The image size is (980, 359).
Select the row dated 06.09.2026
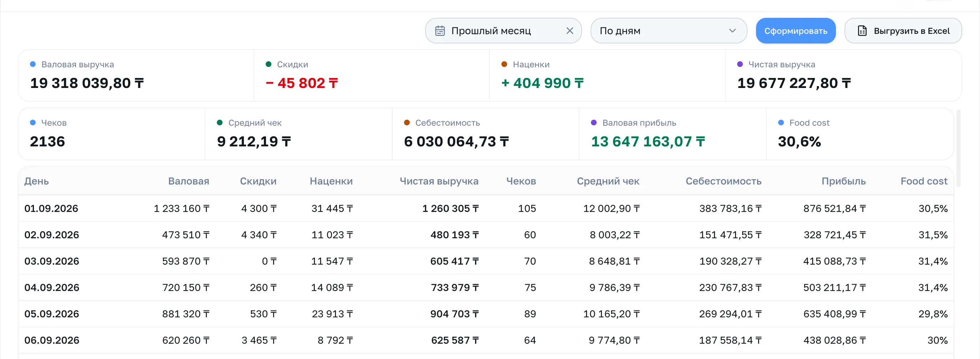[486, 340]
